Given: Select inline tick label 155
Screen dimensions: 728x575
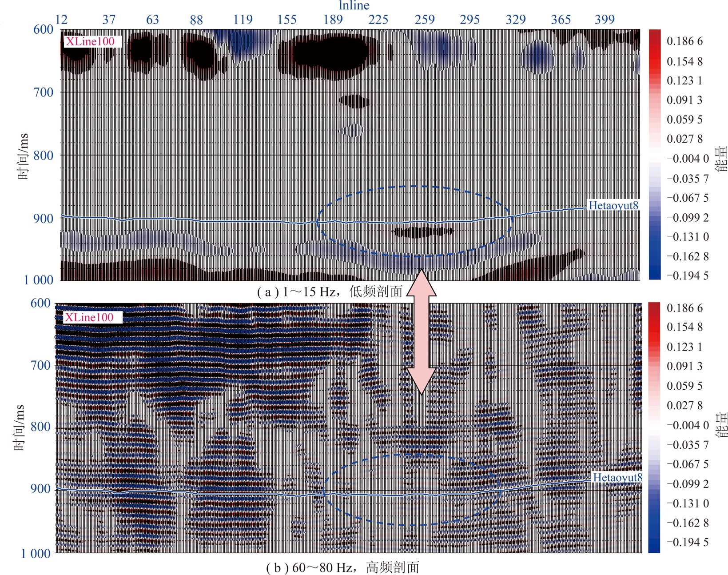Looking at the screenshot, I should pyautogui.click(x=287, y=20).
